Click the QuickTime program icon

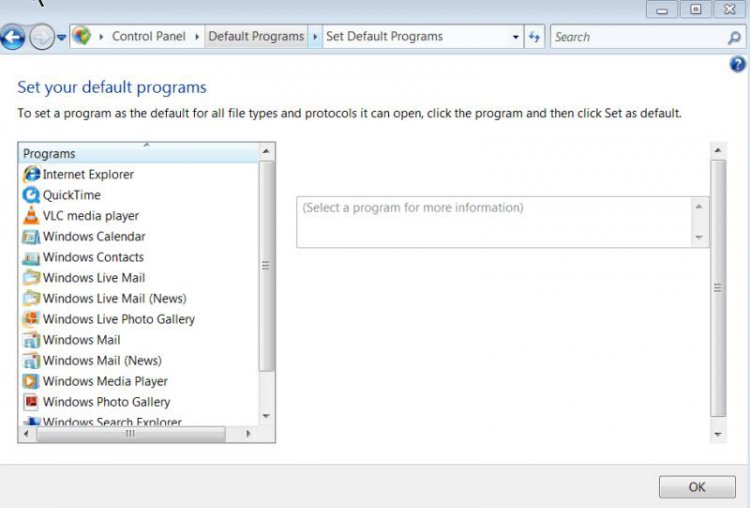(32, 195)
